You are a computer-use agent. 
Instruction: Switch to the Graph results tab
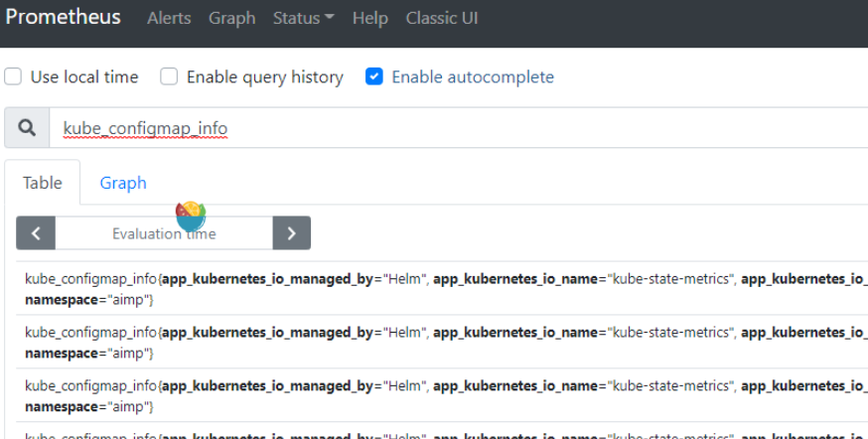pyautogui.click(x=123, y=183)
